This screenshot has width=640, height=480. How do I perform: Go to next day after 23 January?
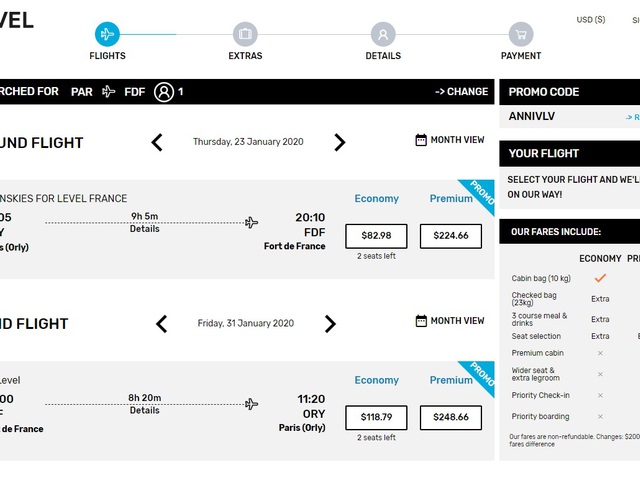point(340,142)
